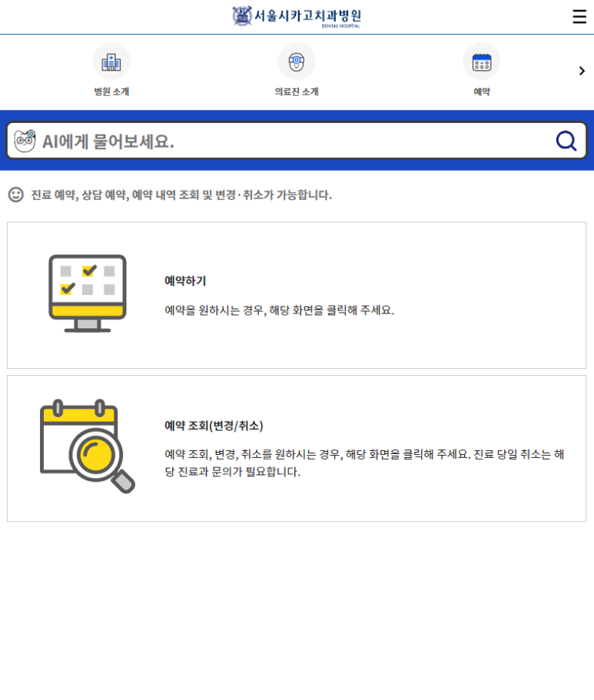Click the Seoul Sicago Dental Hospital logo
The image size is (594, 700).
point(297,16)
